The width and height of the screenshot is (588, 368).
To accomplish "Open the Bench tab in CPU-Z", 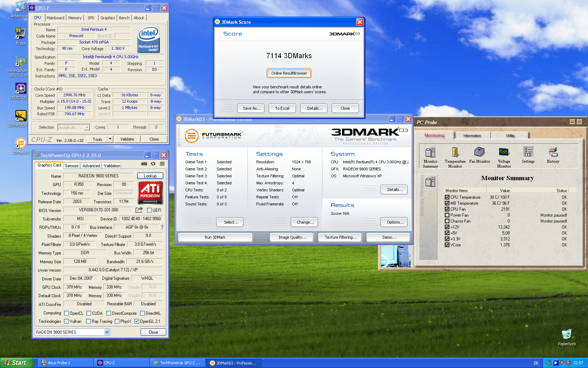I will click(124, 18).
